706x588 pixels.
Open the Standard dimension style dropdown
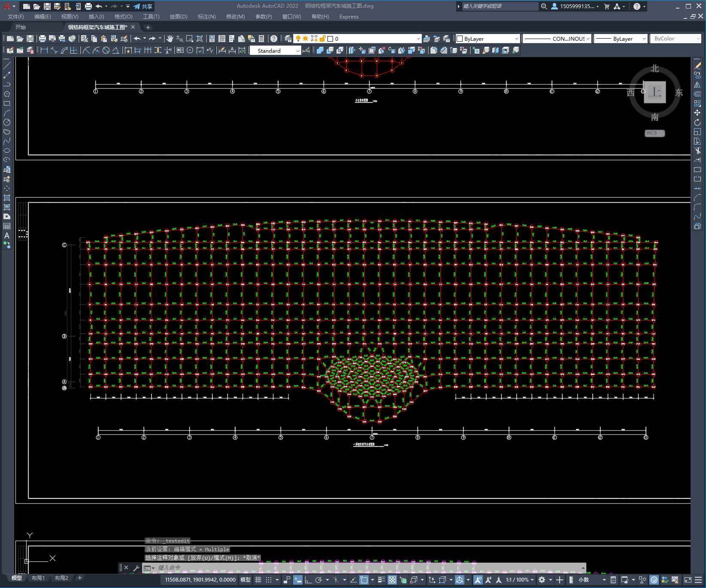[x=276, y=51]
